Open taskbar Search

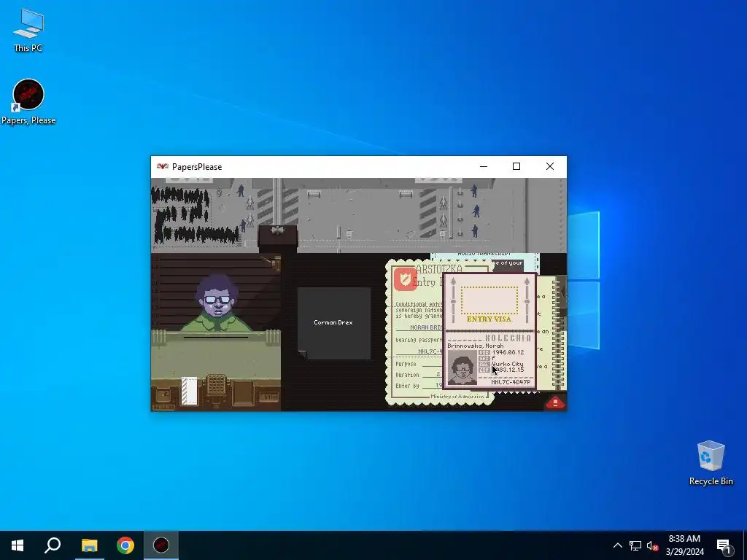[53, 545]
